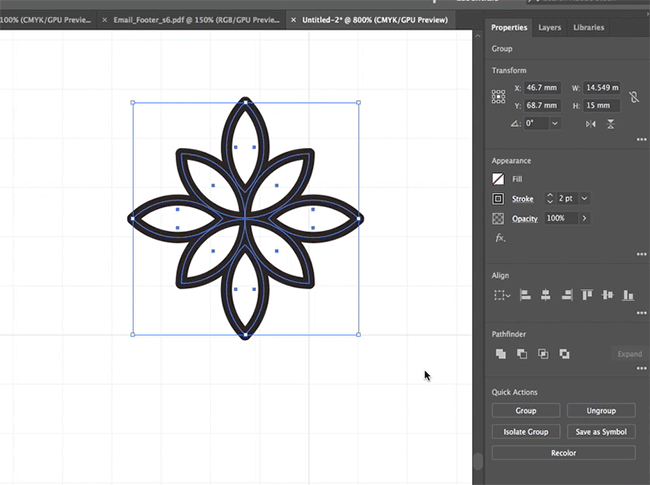Switch to the Layers tab

(550, 28)
